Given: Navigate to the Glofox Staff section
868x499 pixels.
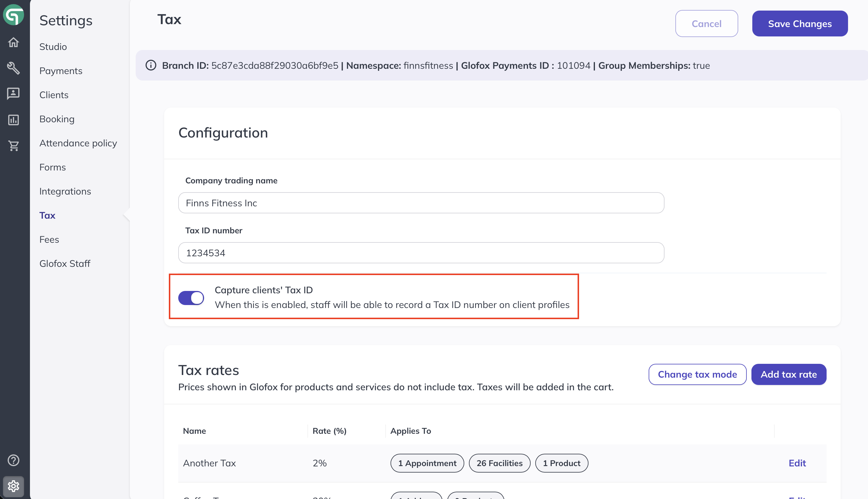Looking at the screenshot, I should click(65, 264).
